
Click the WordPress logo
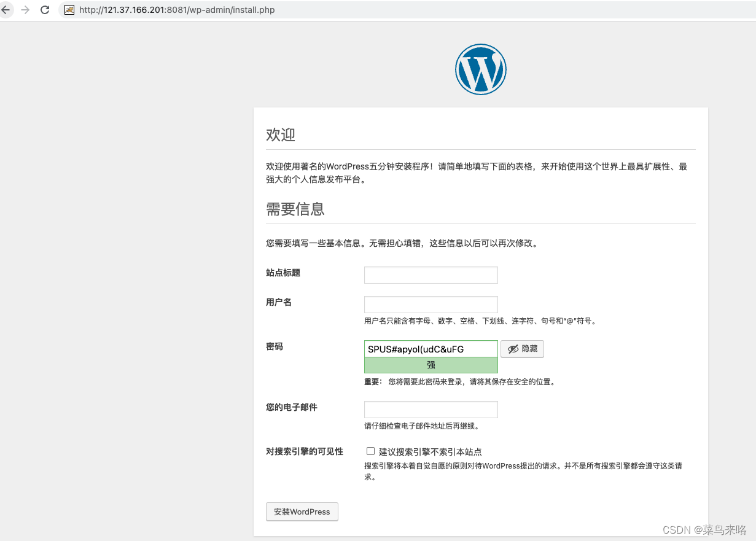click(480, 69)
